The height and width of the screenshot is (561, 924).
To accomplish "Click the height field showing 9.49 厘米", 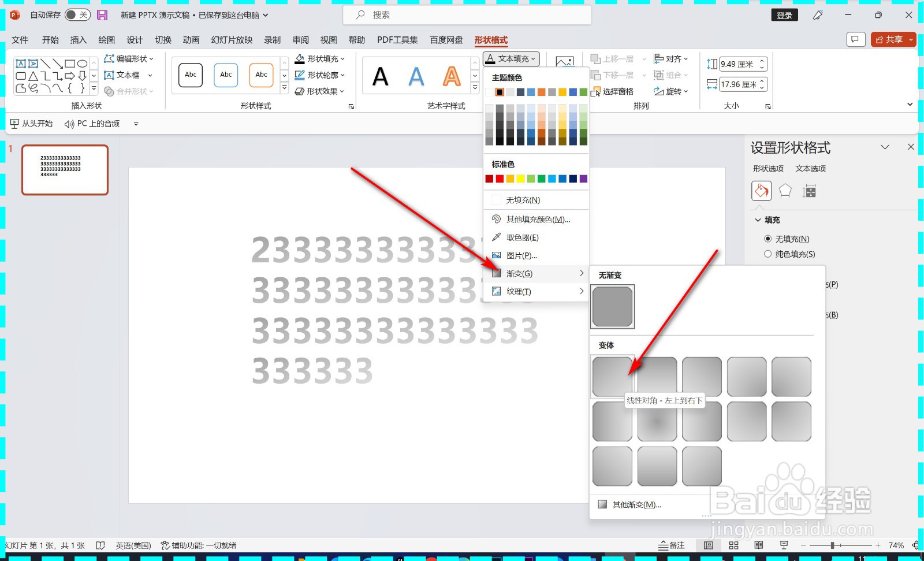I will click(739, 64).
